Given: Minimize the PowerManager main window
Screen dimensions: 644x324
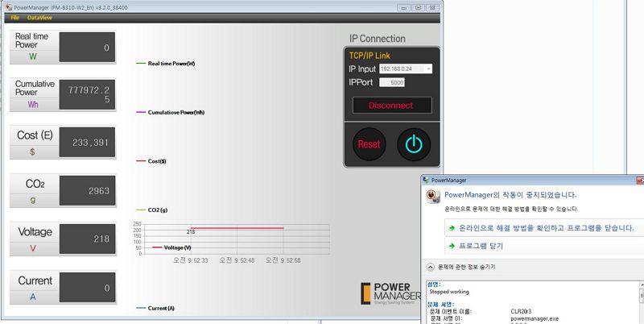Looking at the screenshot, I should tap(404, 7).
